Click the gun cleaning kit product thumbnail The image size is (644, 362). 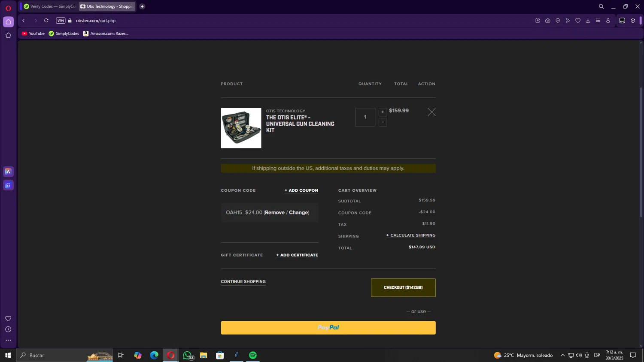241,128
